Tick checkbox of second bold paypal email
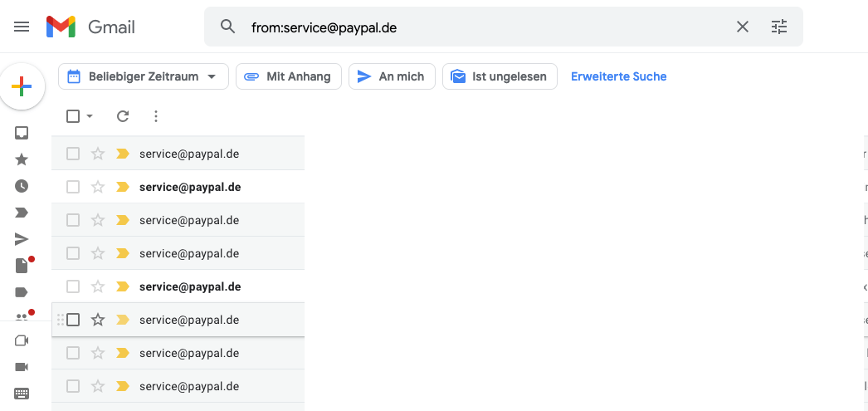The image size is (868, 411). tap(73, 187)
